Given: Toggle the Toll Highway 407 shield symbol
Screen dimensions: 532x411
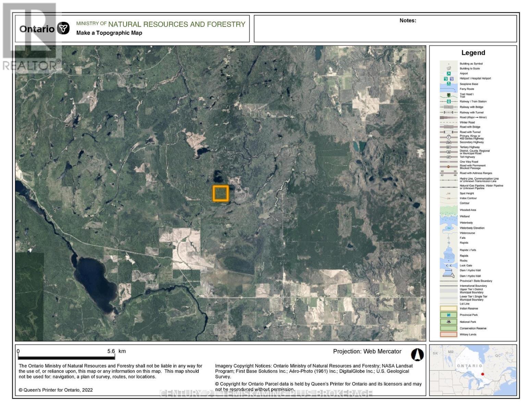Looking at the screenshot, I should click(449, 157).
